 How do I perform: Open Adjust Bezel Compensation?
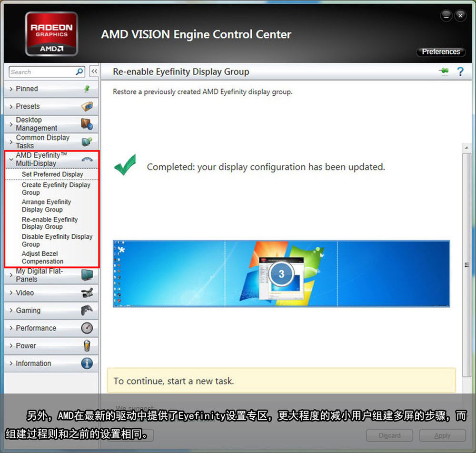(42, 257)
